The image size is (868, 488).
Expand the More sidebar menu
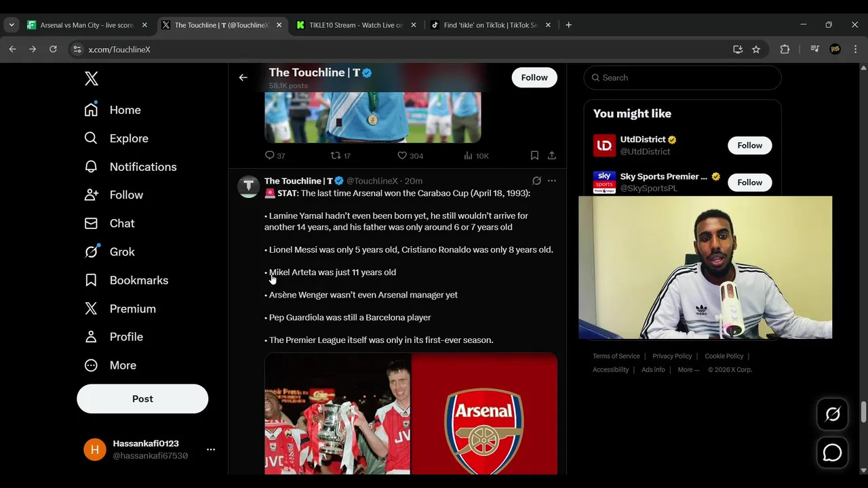(x=111, y=365)
